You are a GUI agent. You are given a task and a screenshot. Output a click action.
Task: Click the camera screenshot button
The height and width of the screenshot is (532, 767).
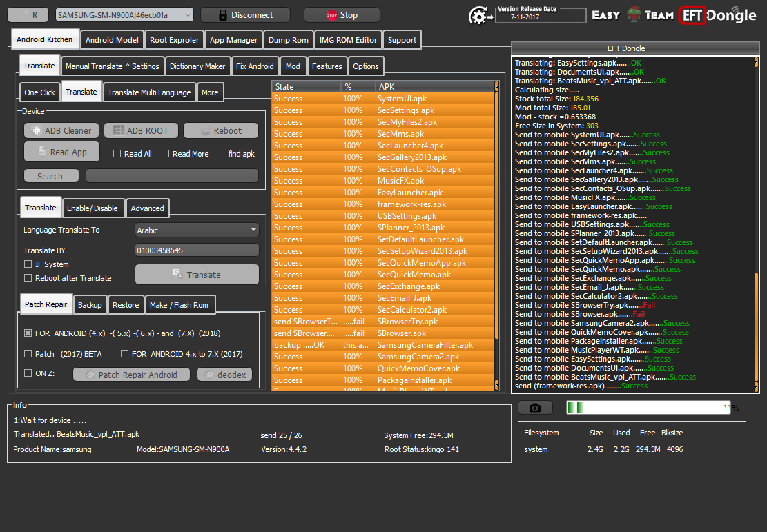pos(535,408)
